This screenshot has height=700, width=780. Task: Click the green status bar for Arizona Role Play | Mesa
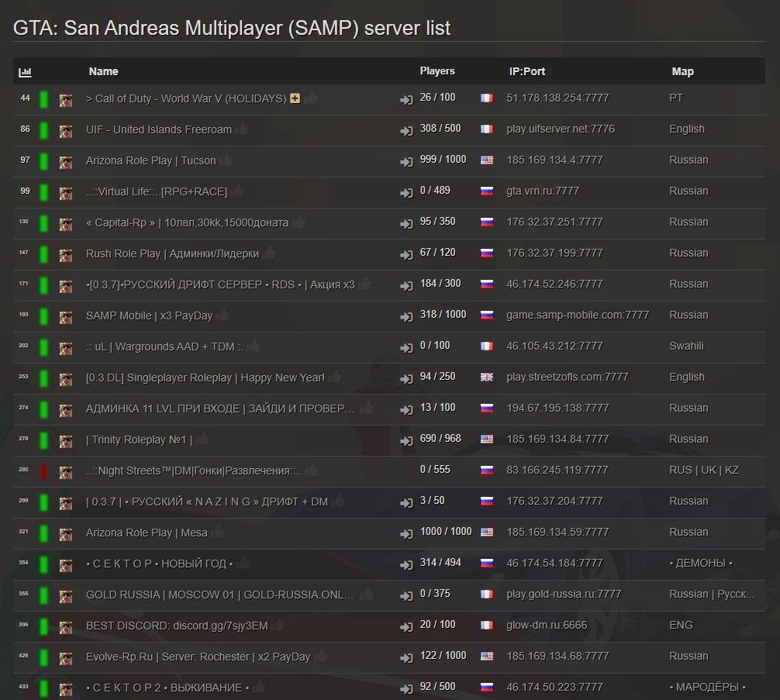click(x=44, y=533)
